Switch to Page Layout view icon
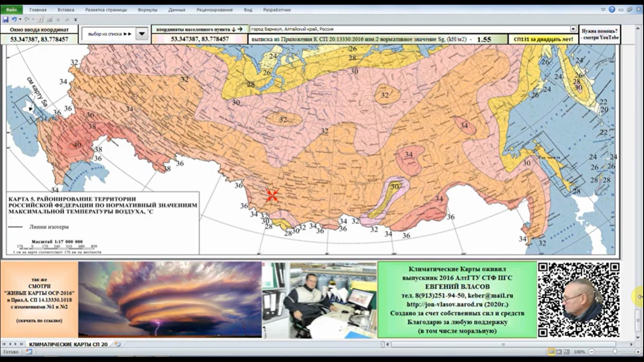This screenshot has width=644, height=362. pyautogui.click(x=559, y=352)
